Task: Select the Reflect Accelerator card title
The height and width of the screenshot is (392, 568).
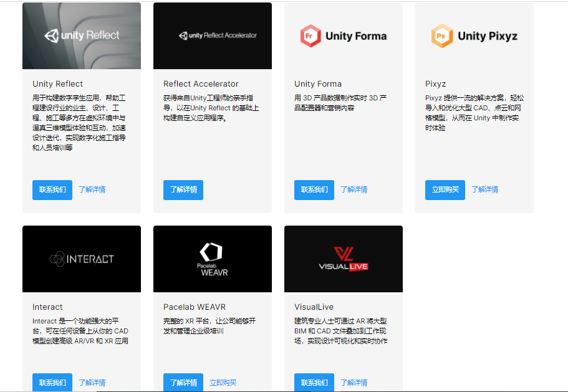Action: (201, 84)
